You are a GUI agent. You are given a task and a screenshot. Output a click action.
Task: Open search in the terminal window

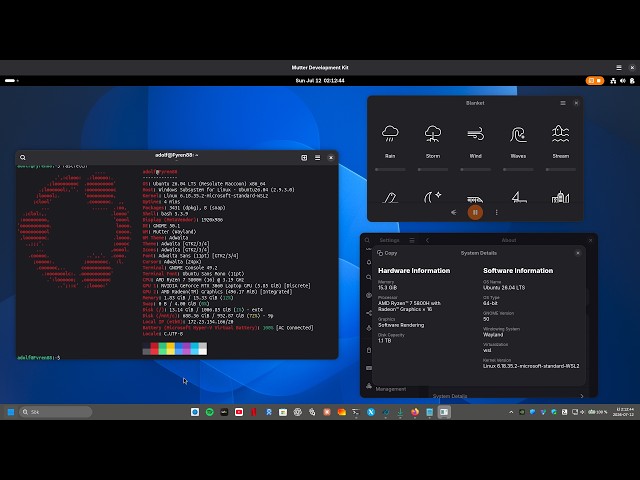(x=23, y=158)
